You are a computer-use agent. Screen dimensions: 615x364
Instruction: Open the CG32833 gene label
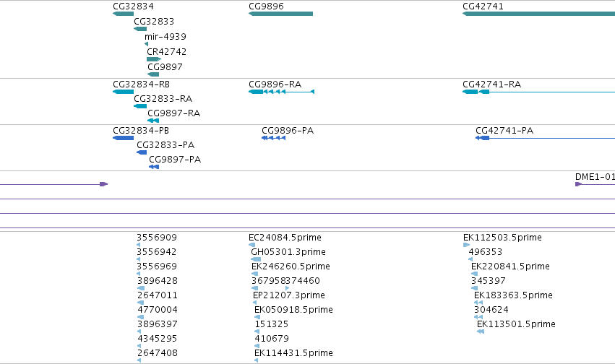154,22
